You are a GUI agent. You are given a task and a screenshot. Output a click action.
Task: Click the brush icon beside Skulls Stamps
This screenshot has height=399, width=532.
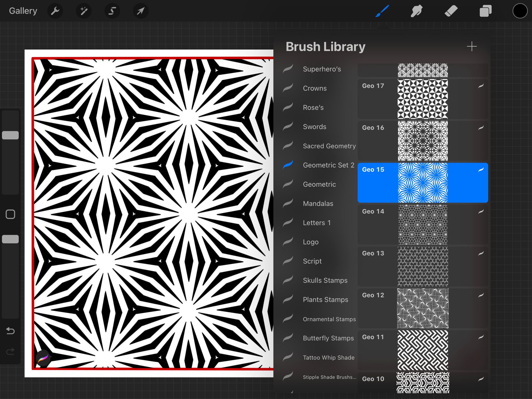coord(288,280)
